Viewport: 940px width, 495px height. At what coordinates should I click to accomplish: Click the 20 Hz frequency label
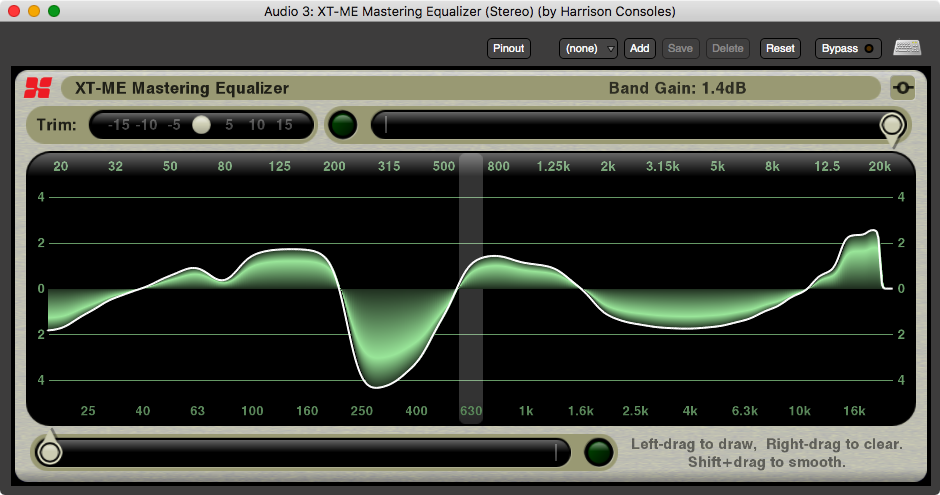pos(61,167)
